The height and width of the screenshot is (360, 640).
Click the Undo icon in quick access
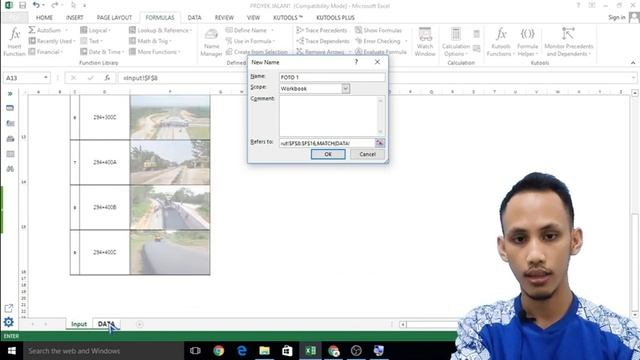36,5
